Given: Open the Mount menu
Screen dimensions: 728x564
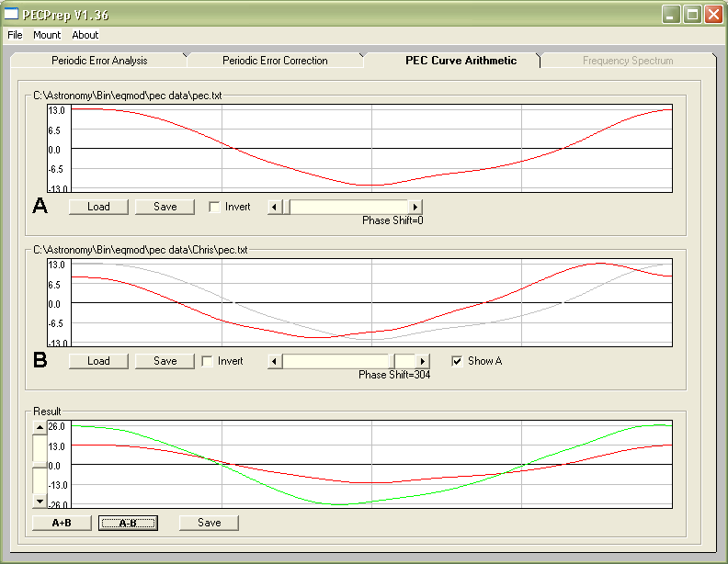Looking at the screenshot, I should point(47,35).
